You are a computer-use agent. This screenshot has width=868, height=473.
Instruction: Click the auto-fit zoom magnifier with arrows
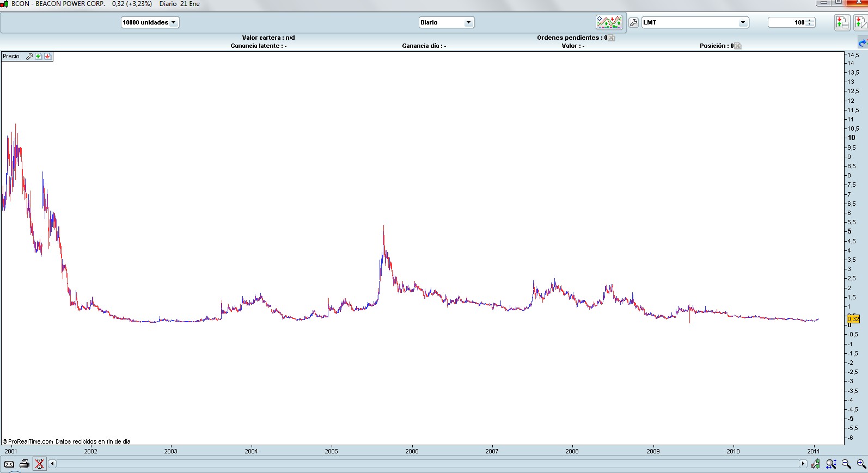pos(831,464)
